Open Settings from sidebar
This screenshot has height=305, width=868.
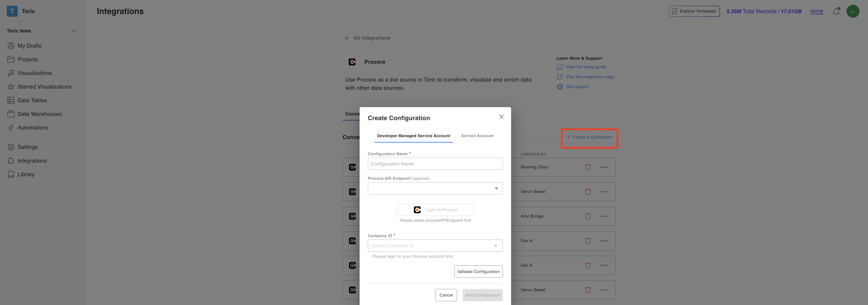coord(28,147)
